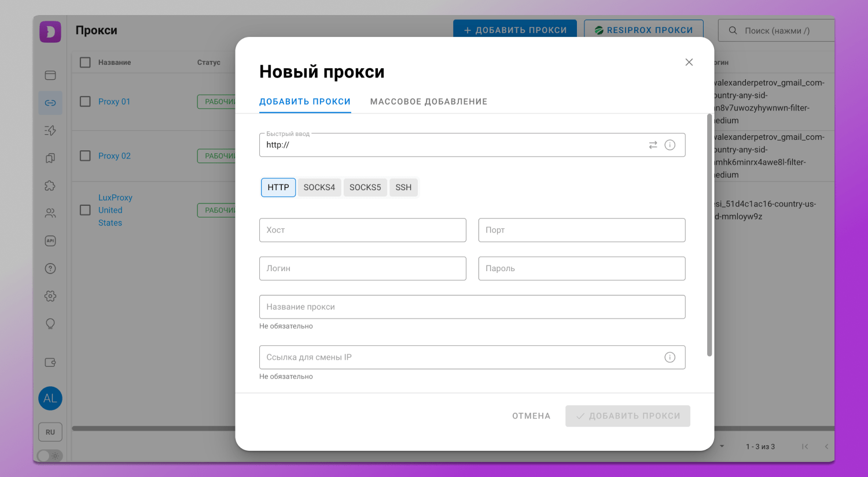The image size is (868, 477).
Task: Click the ОТМЕНА button
Action: tap(531, 416)
